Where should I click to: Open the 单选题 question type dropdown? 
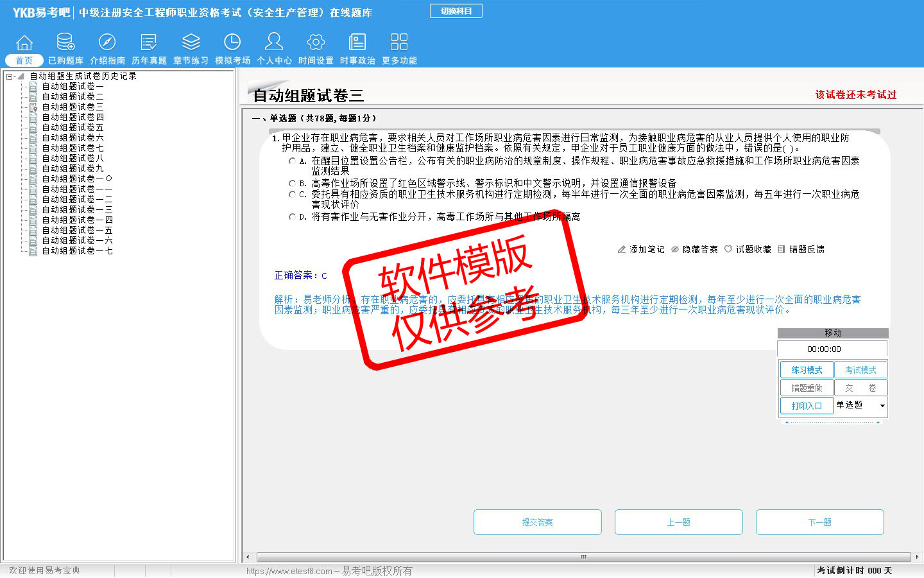pos(882,405)
